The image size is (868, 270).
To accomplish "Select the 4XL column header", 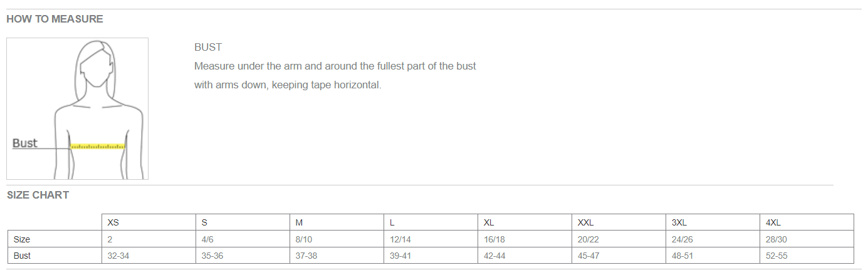I will coord(807,222).
